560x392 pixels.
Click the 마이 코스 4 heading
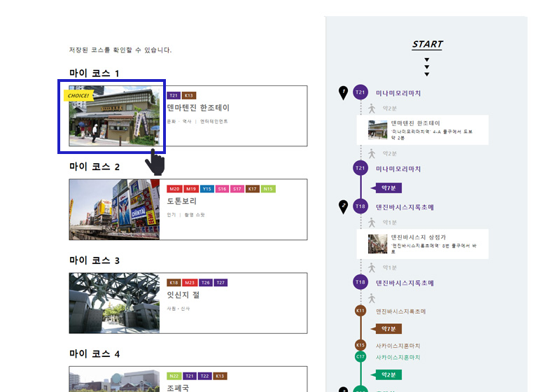point(94,354)
